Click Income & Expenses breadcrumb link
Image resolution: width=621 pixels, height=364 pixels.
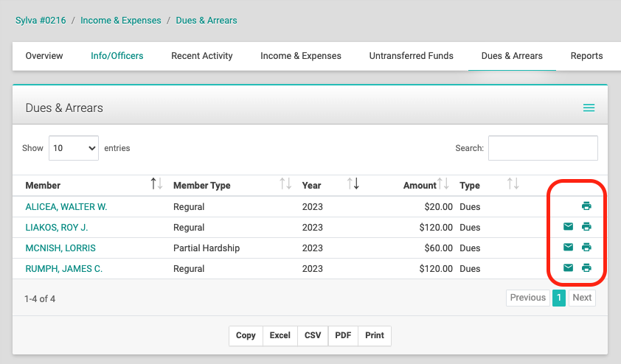coord(121,21)
